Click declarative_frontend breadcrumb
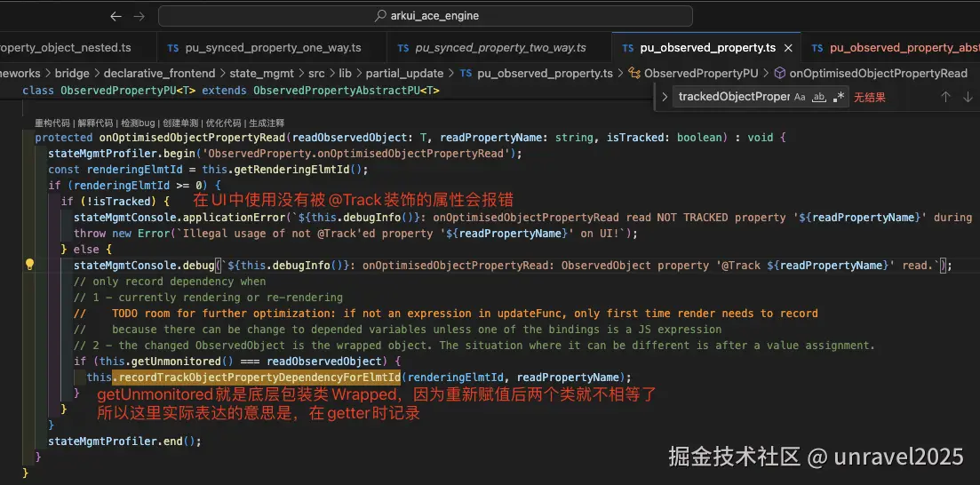Screen dimensions: 980x485 tap(159, 73)
